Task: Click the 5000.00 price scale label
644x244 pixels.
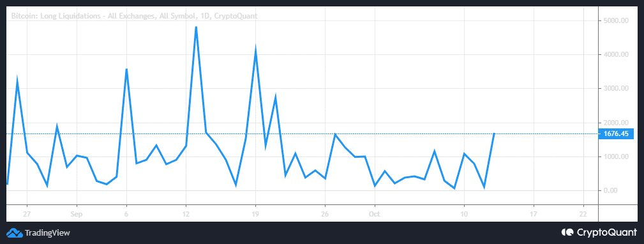Action: point(616,20)
